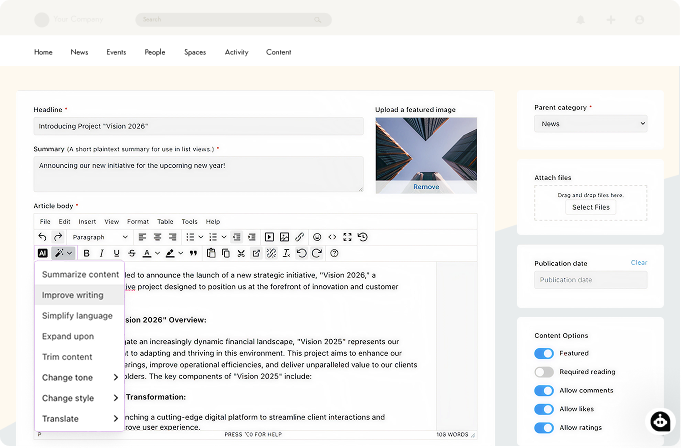The width and height of the screenshot is (681, 448).
Task: Open the Spaces navigation link
Action: tap(195, 52)
